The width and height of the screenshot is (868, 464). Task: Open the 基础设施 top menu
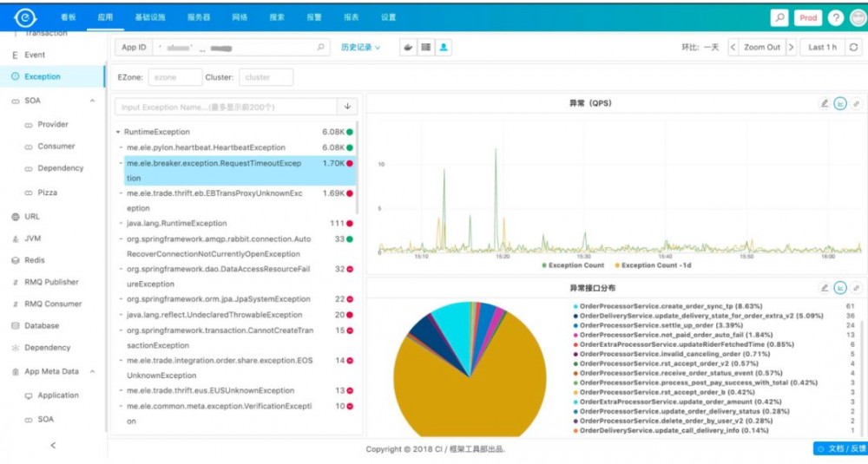click(x=150, y=17)
